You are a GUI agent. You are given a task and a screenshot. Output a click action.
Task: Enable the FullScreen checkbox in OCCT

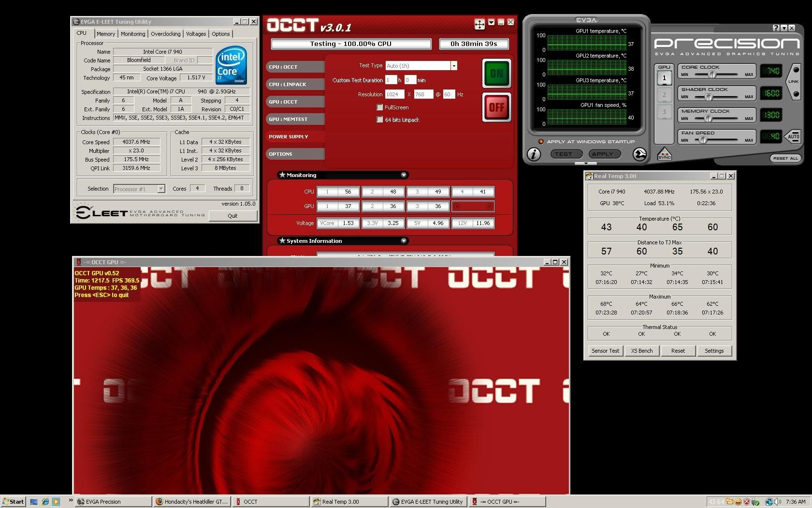[380, 107]
